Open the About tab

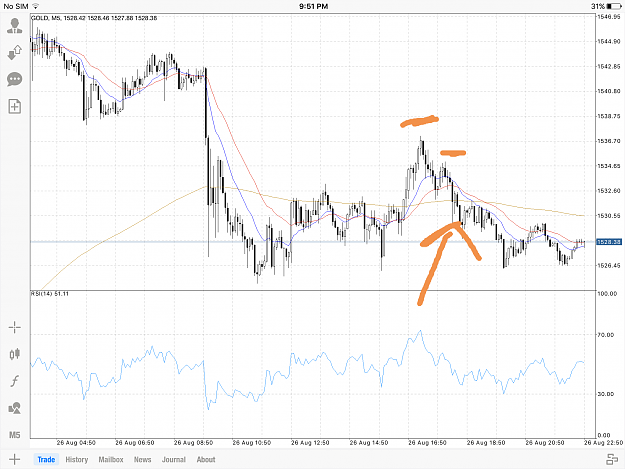[206, 459]
